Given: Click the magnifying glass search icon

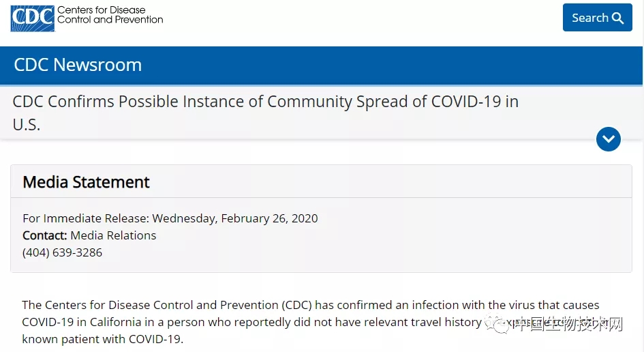Looking at the screenshot, I should pos(617,18).
